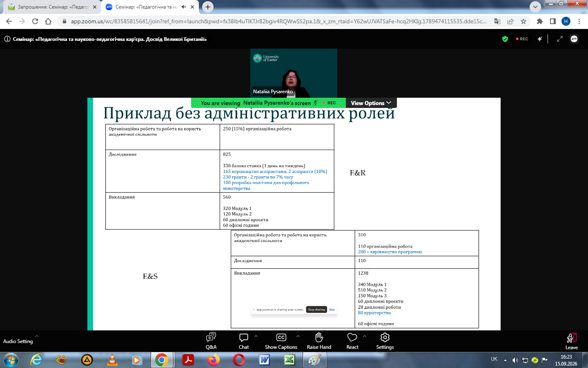Expand the Audio Setting options caret

coord(37,336)
